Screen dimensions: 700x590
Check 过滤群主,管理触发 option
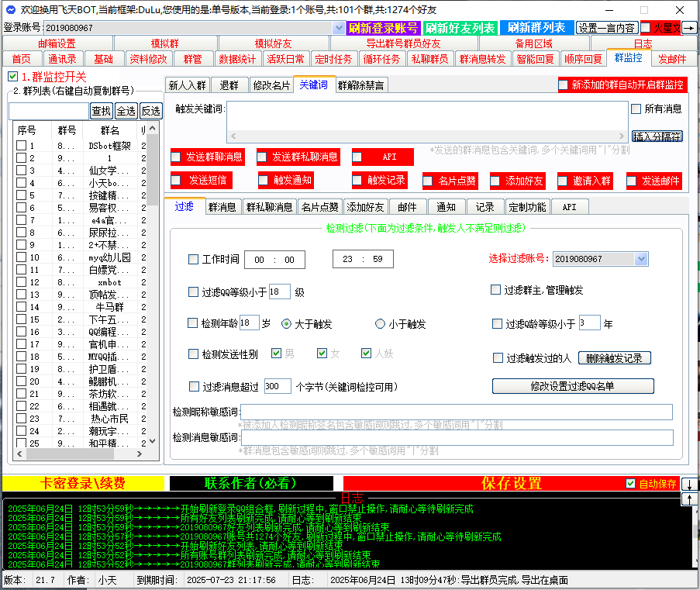coord(495,290)
